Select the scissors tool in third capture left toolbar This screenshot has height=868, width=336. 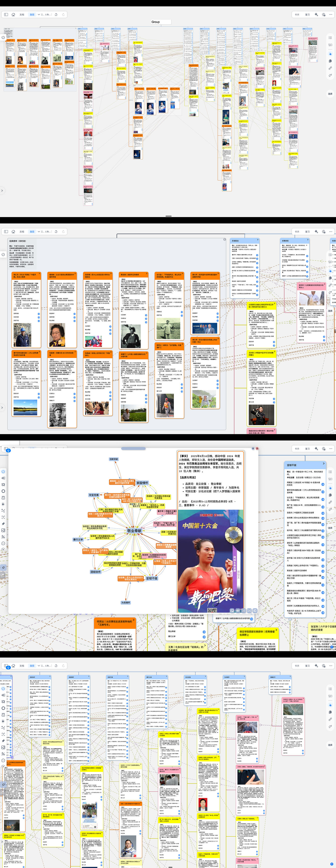coord(3,537)
